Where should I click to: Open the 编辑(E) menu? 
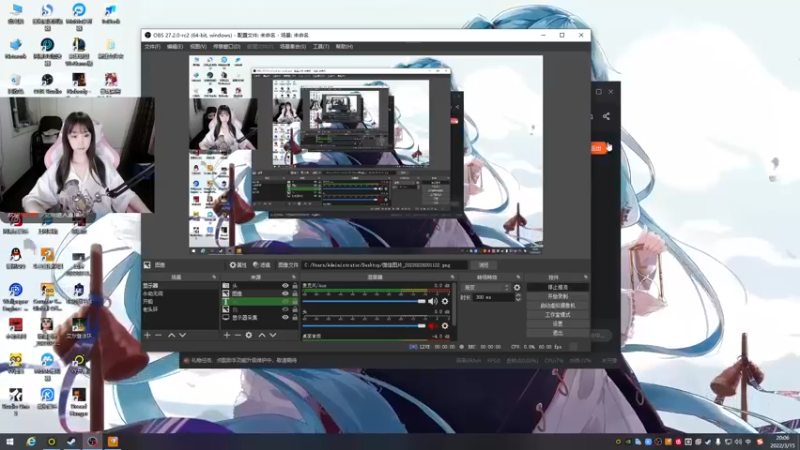point(174,46)
